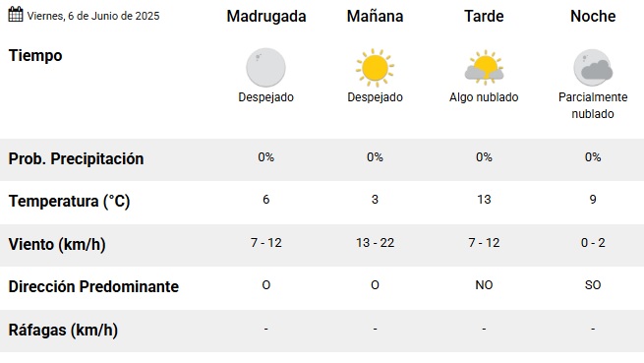Click the sun icon under Mañana
The height and width of the screenshot is (363, 644).
[375, 68]
